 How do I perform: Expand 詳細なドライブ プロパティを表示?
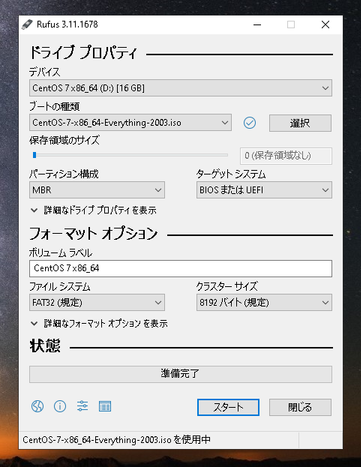tap(93, 210)
